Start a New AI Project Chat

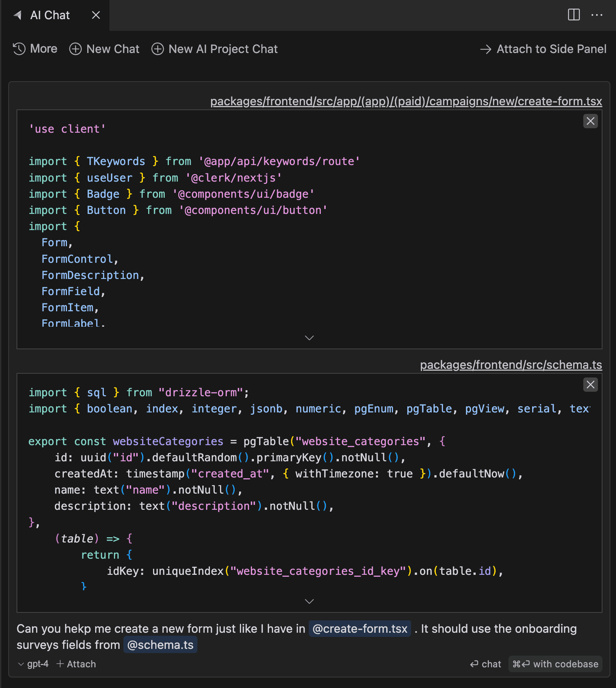click(x=215, y=49)
